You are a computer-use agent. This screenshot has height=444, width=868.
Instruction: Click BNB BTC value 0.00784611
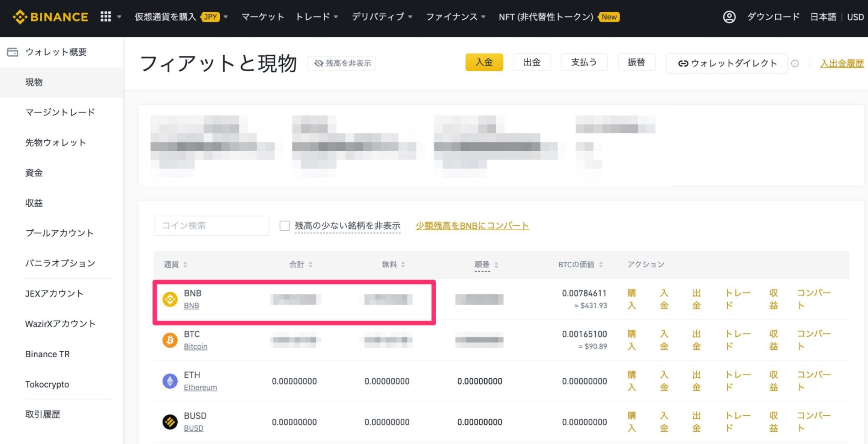(x=584, y=293)
